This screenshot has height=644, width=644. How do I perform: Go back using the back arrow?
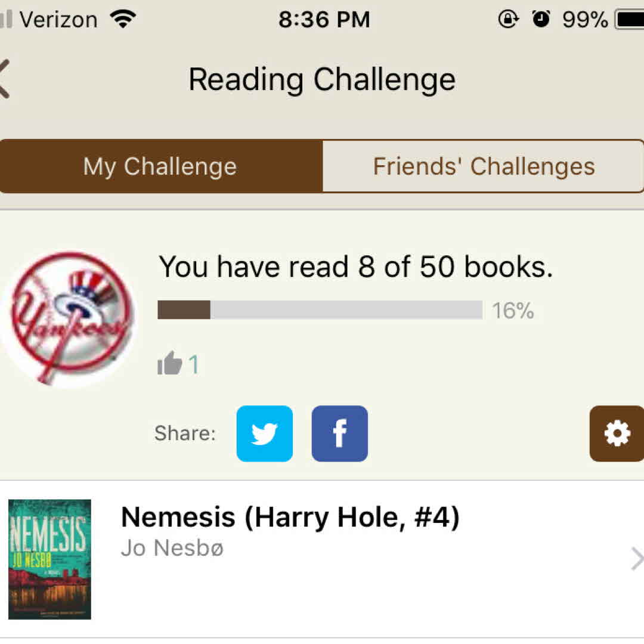click(x=6, y=79)
